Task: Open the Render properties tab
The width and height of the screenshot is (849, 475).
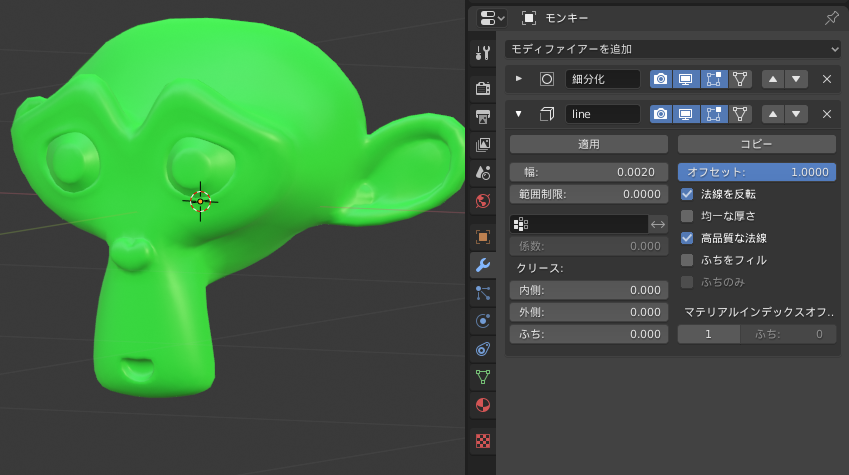Action: coord(482,88)
